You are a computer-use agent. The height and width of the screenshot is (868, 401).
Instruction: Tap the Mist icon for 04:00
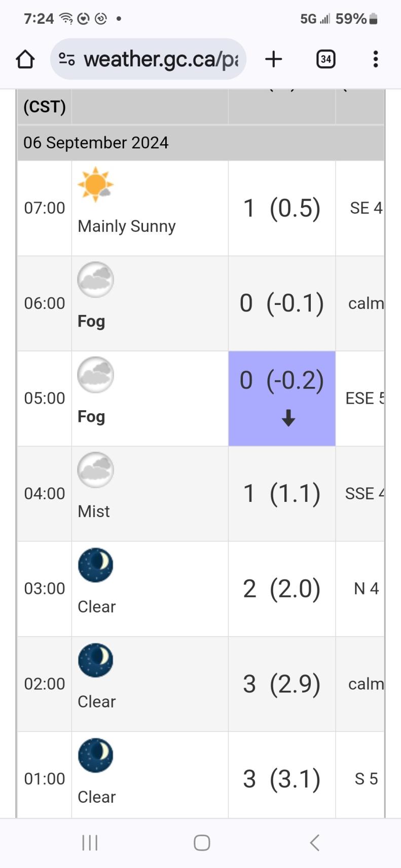point(95,470)
